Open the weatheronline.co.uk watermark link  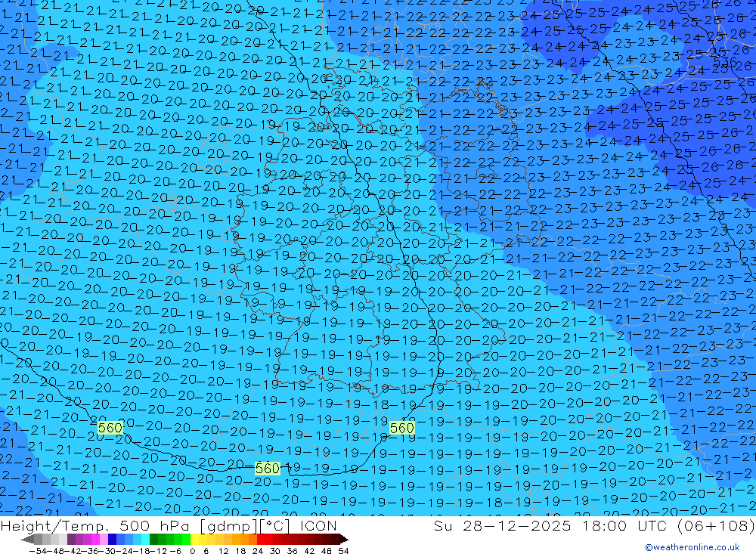[692, 547]
